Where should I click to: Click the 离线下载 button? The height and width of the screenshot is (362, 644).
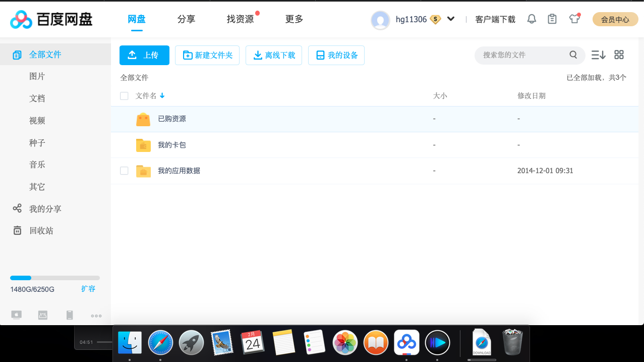274,55
